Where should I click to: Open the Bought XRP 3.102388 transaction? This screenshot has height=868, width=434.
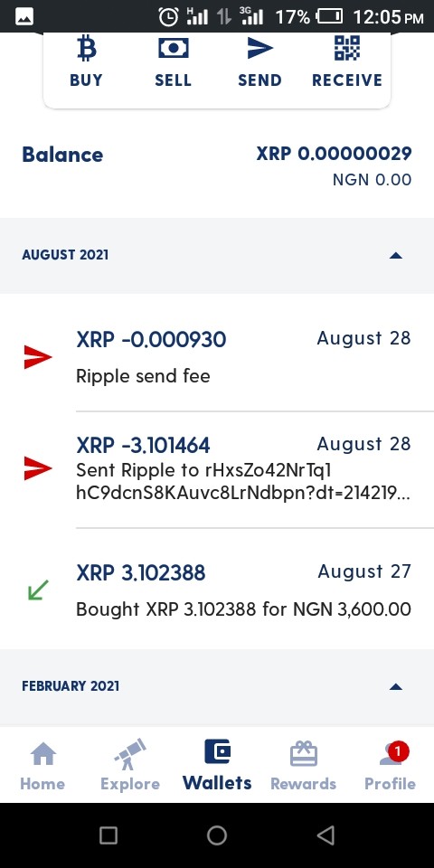[217, 590]
